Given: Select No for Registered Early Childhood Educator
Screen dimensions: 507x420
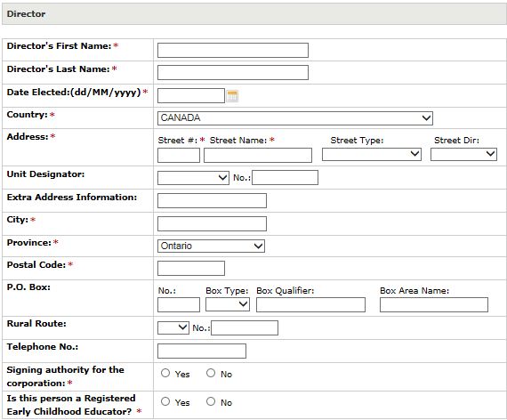Looking at the screenshot, I should click(211, 401).
